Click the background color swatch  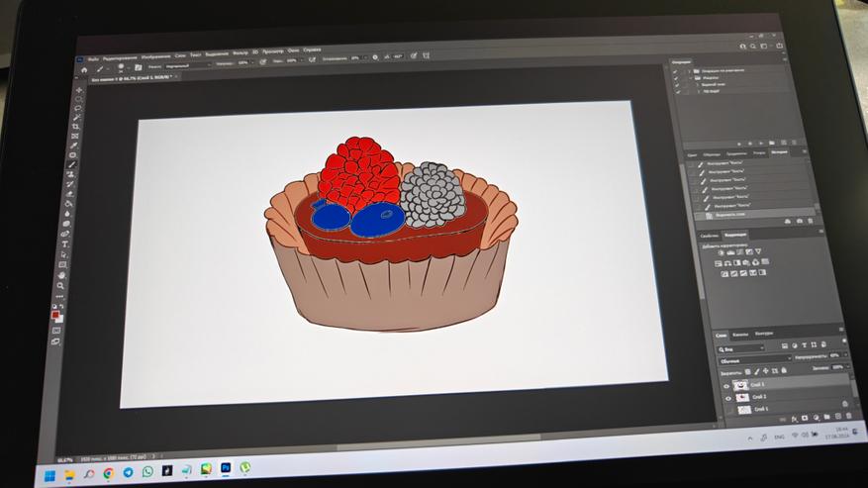pyautogui.click(x=59, y=319)
